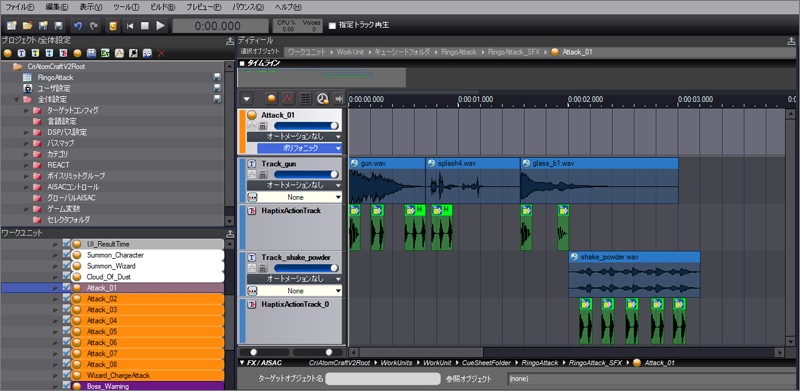Expand the DSPバス設定 folder
The width and height of the screenshot is (800, 391).
tap(26, 132)
